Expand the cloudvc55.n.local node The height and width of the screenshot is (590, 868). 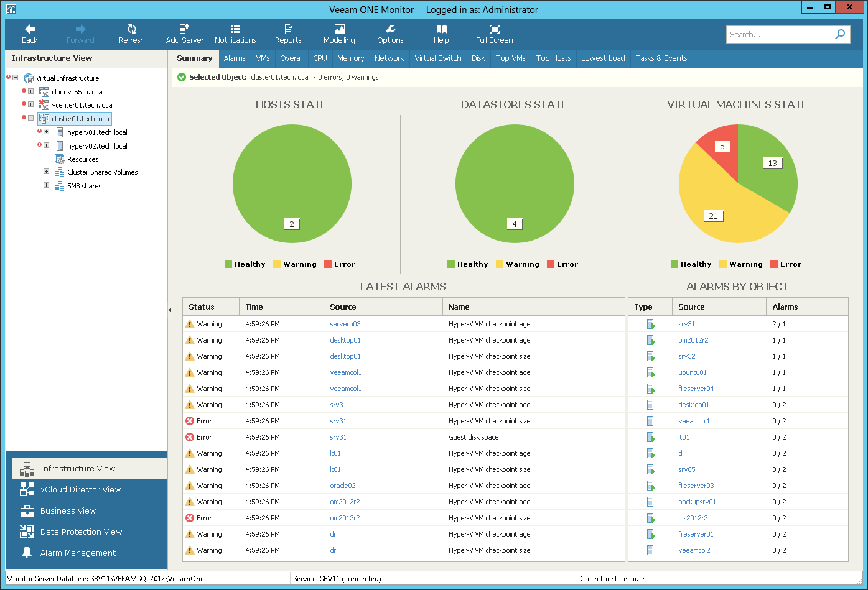30,91
